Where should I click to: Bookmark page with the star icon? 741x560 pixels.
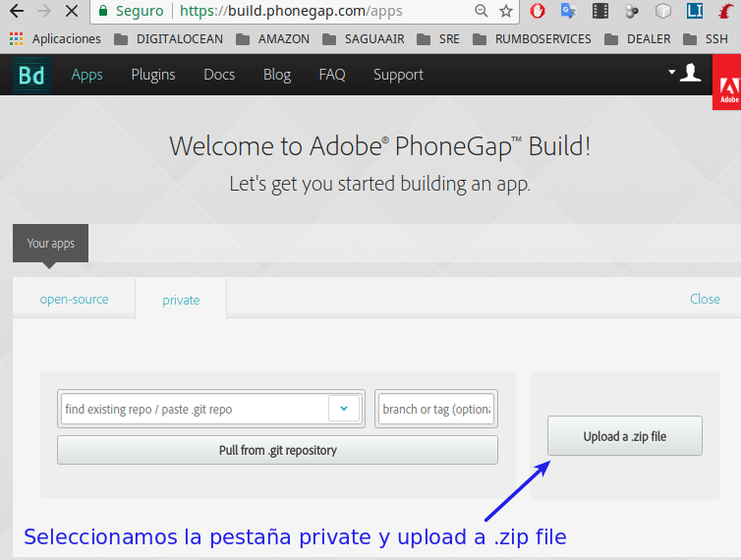coord(506,11)
